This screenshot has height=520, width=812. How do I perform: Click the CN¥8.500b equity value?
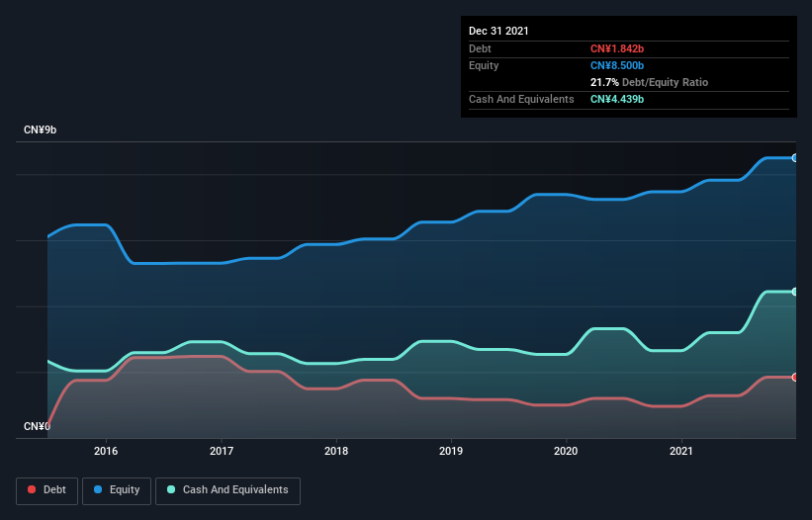[617, 65]
